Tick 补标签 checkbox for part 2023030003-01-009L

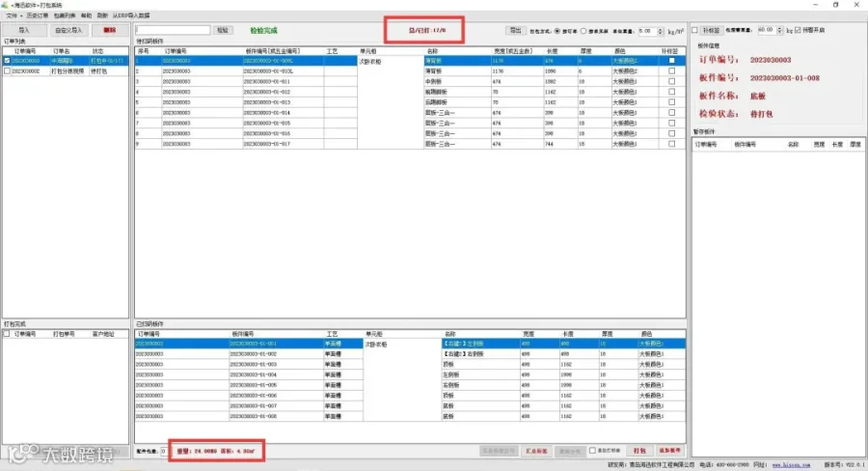click(x=671, y=61)
